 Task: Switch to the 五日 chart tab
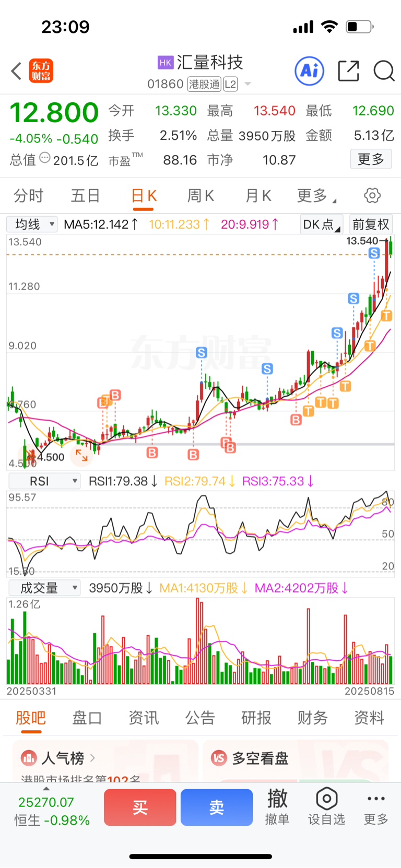(x=86, y=196)
